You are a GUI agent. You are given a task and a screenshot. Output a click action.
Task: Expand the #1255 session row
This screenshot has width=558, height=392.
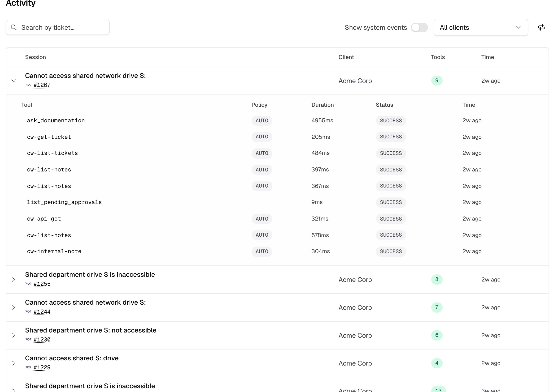click(x=14, y=280)
